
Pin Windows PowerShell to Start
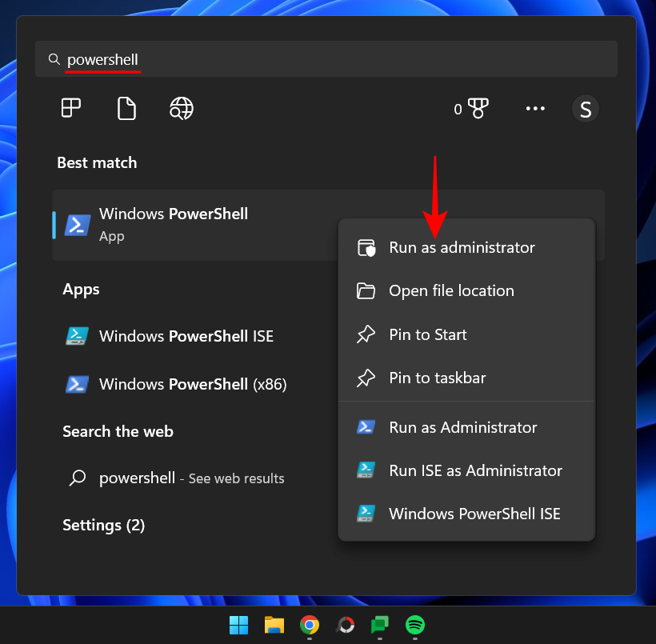[428, 334]
